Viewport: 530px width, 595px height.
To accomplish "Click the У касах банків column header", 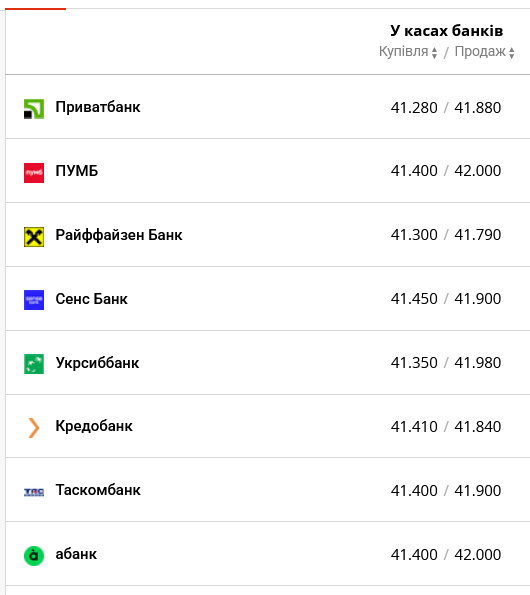I will [447, 31].
